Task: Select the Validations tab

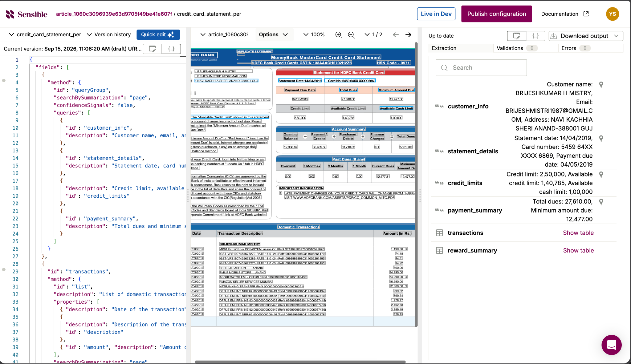Action: pyautogui.click(x=526, y=48)
